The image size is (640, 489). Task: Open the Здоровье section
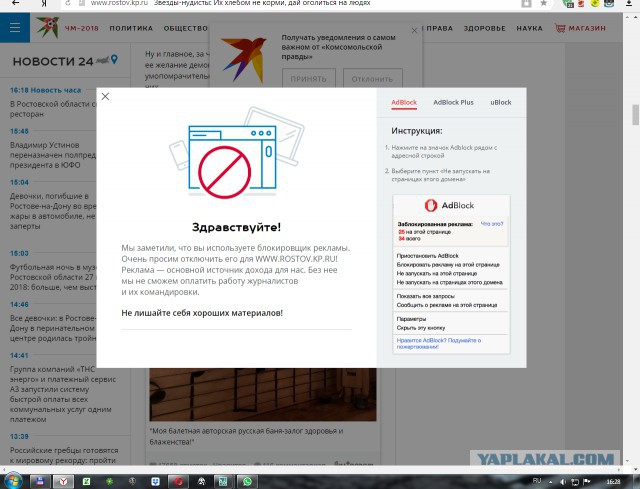coord(484,28)
